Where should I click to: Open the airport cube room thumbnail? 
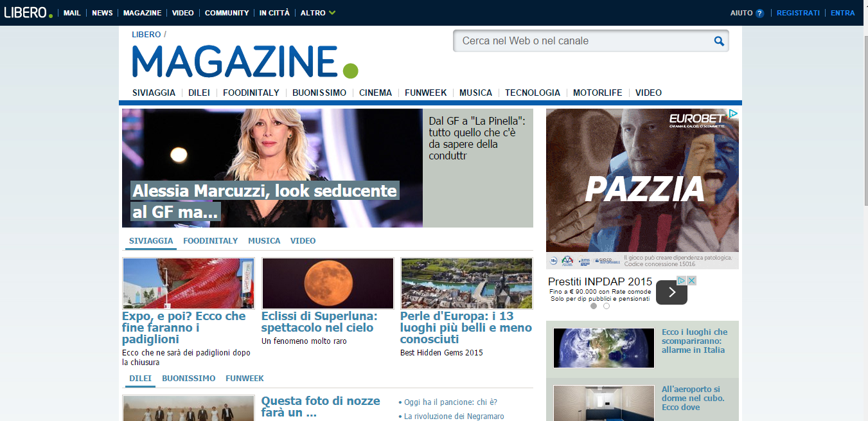tap(604, 403)
